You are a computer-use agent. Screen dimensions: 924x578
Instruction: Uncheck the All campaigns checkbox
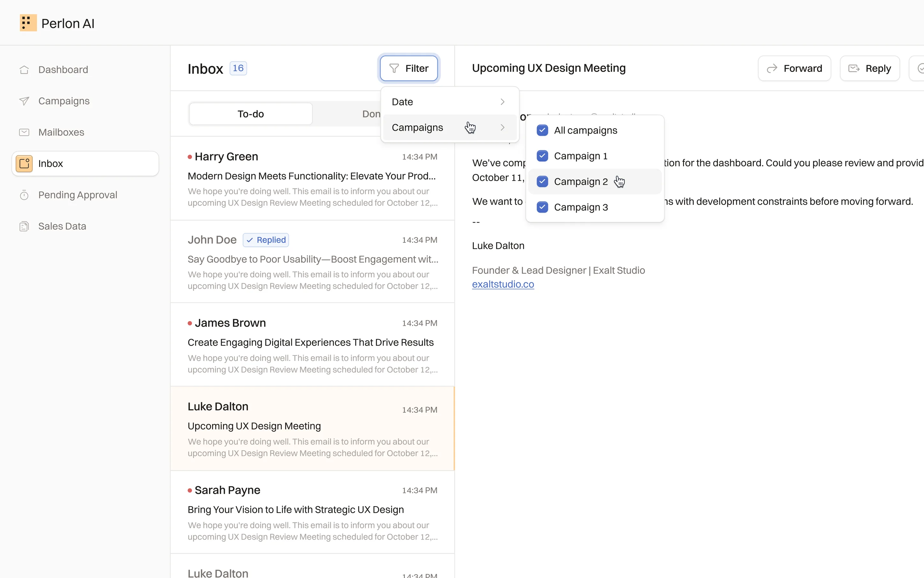(542, 130)
